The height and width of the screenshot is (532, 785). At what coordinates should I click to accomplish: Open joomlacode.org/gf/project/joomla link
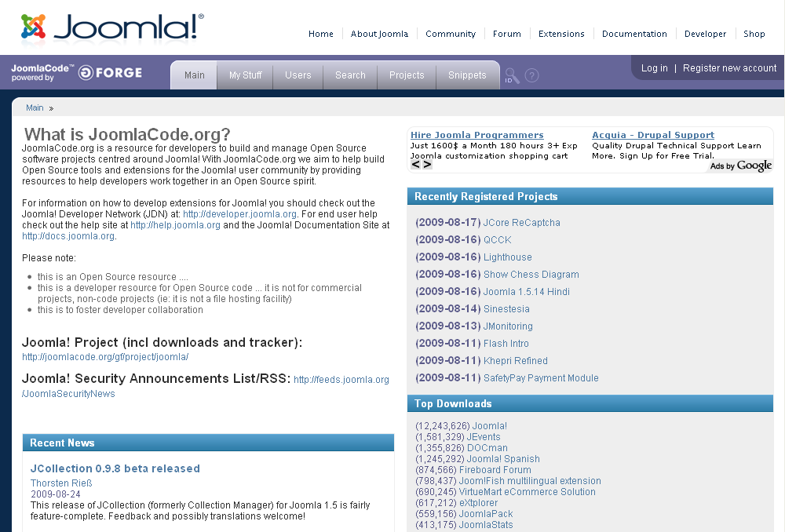[x=105, y=357]
